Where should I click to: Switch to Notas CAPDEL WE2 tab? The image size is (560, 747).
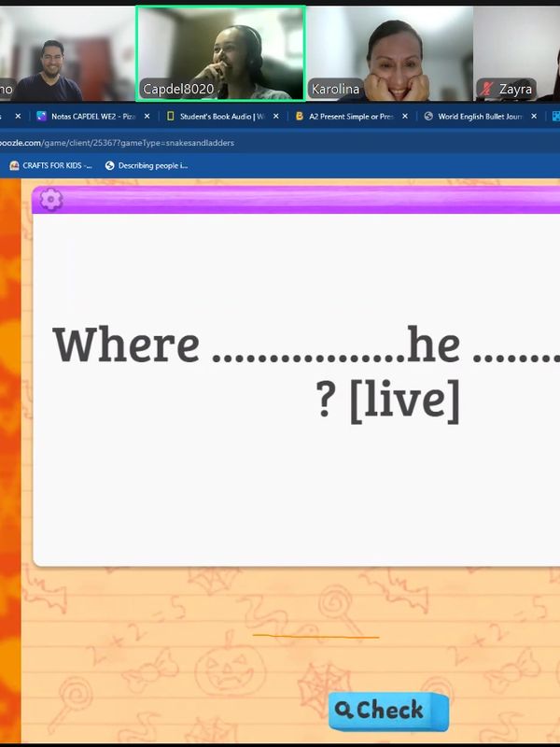pyautogui.click(x=93, y=116)
